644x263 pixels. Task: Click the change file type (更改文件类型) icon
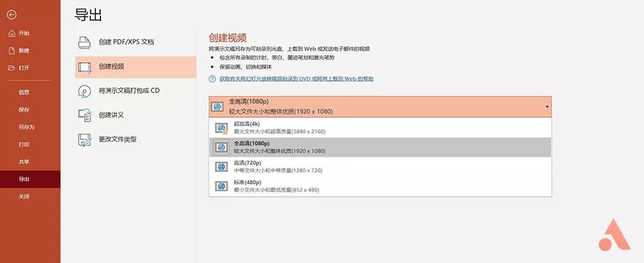coord(84,140)
